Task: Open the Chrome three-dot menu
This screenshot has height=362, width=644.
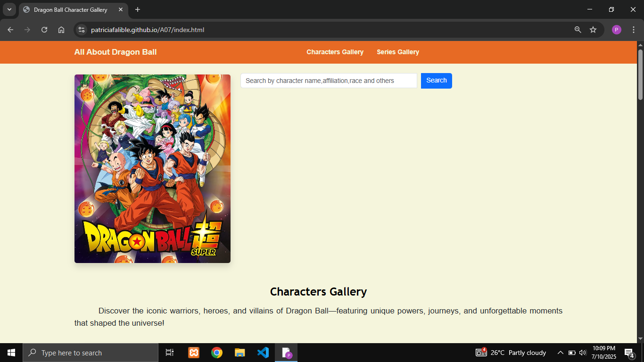Action: pyautogui.click(x=634, y=30)
